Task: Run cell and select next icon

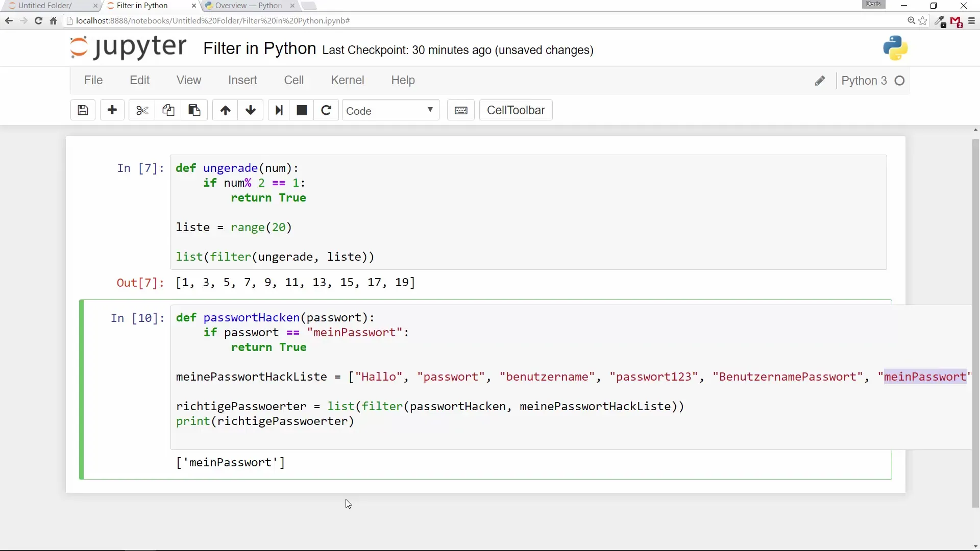Action: pyautogui.click(x=279, y=110)
